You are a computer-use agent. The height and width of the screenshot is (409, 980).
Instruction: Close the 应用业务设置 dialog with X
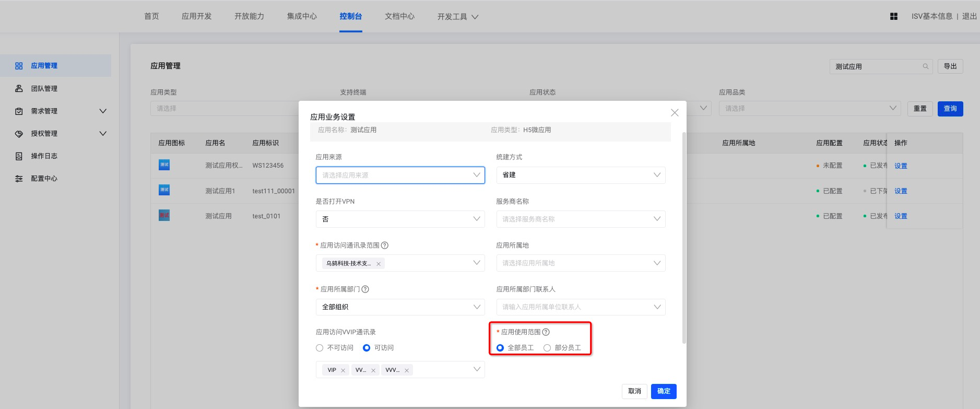(675, 113)
